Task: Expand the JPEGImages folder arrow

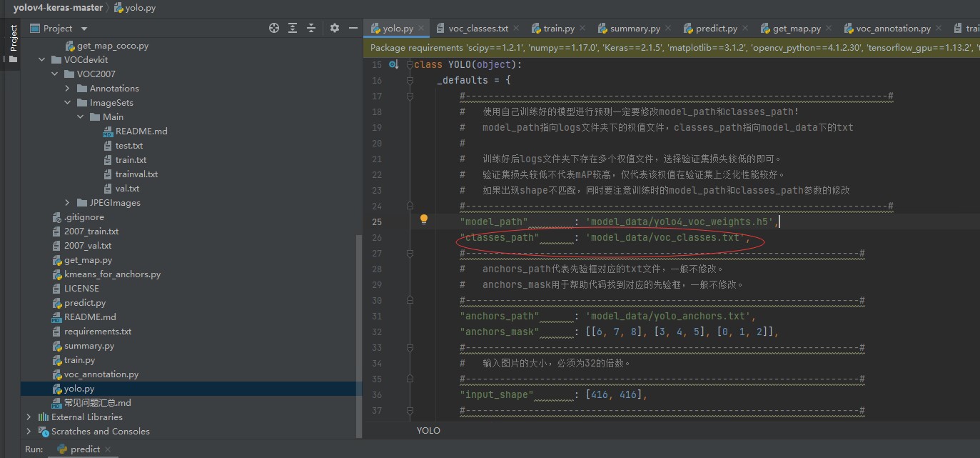Action: (x=67, y=203)
